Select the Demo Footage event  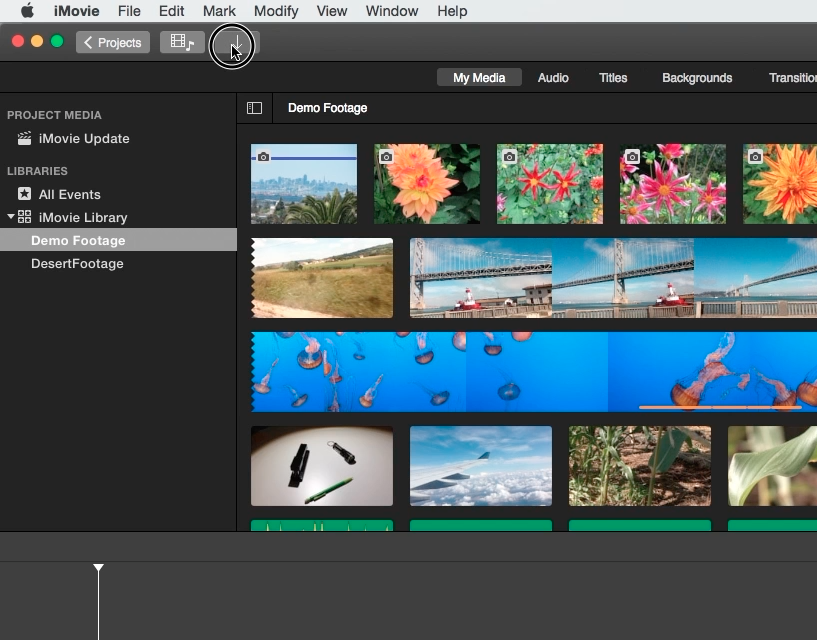pos(78,241)
